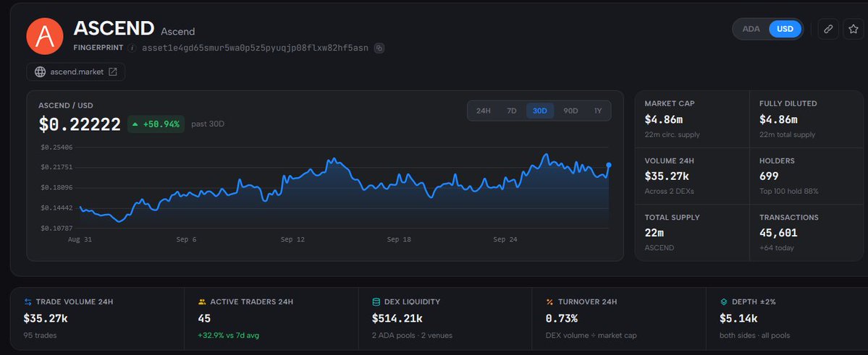Click the Sep 12 axis label
Image resolution: width=868 pixels, height=355 pixels.
click(x=292, y=239)
